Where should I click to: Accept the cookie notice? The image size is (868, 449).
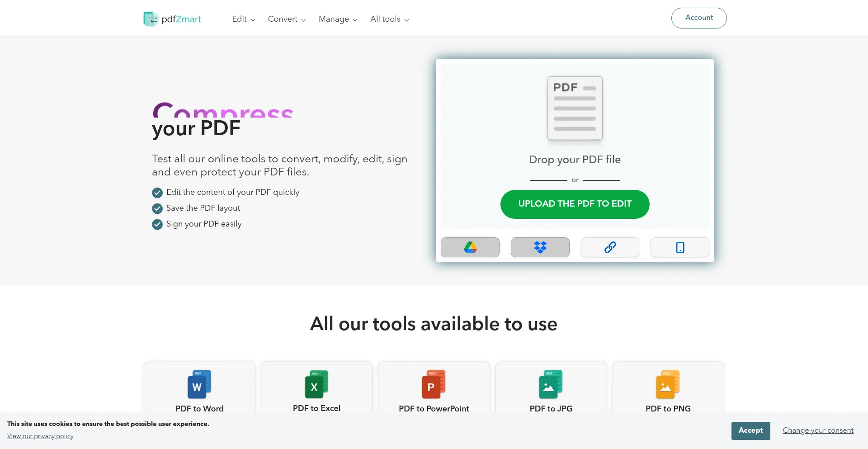pos(750,430)
